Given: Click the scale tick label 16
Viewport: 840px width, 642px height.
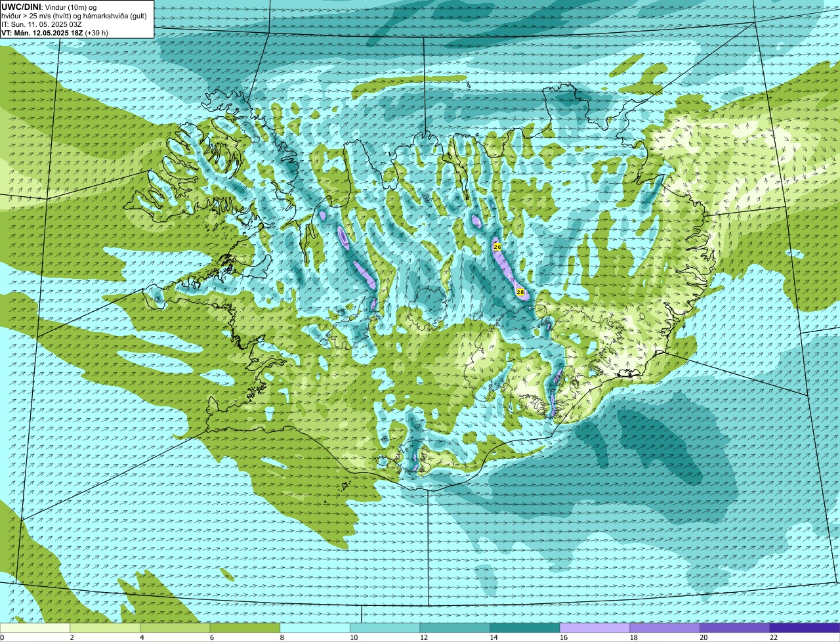Looking at the screenshot, I should coord(564,637).
